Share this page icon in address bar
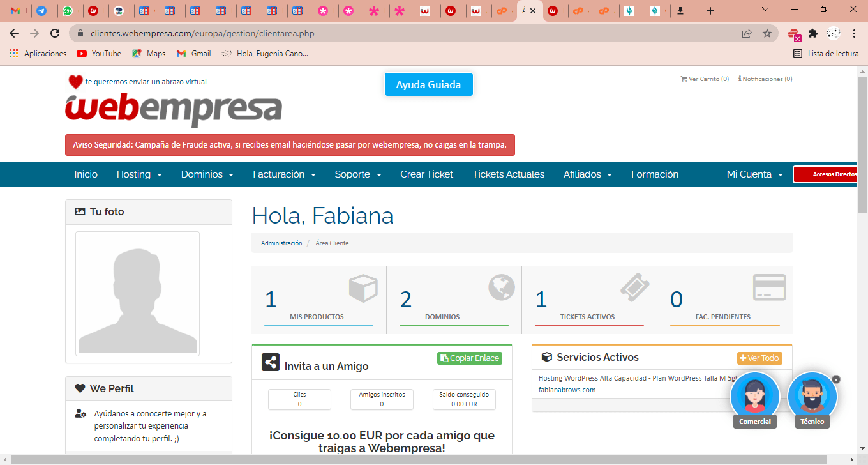 [x=747, y=33]
